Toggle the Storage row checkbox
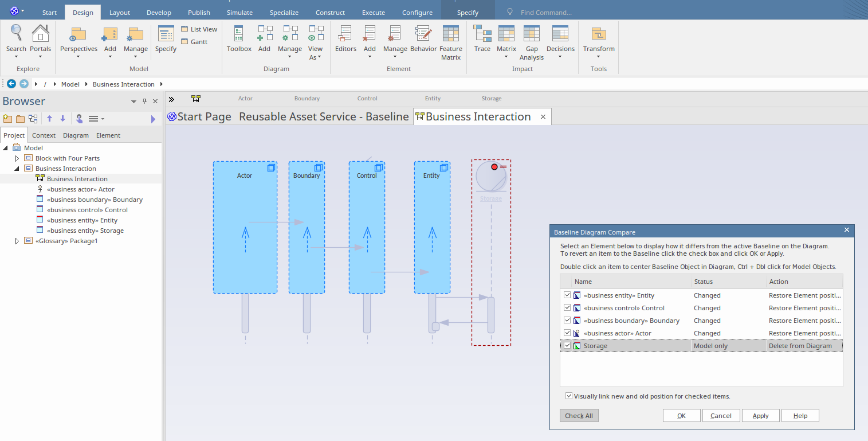This screenshot has height=441, width=868. [x=567, y=346]
